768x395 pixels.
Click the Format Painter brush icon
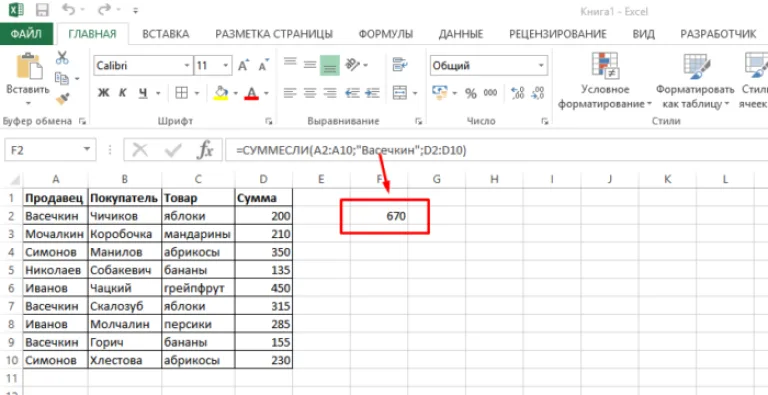[62, 99]
